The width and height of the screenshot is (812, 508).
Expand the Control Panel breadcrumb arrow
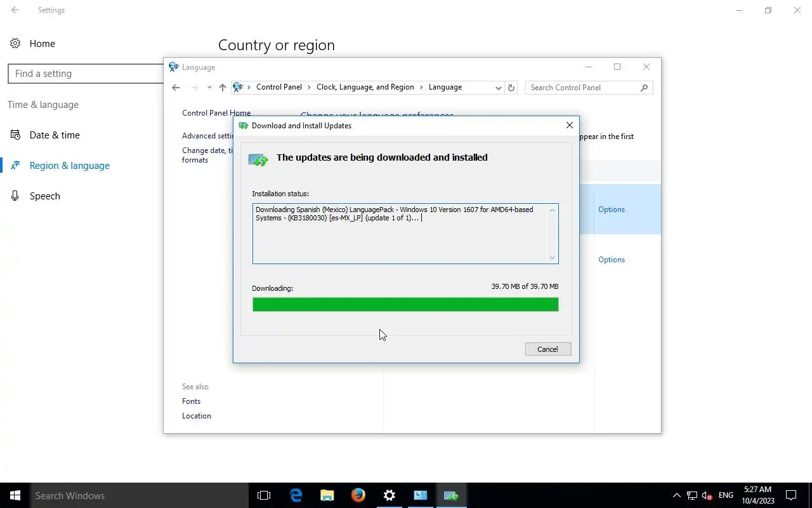[309, 87]
